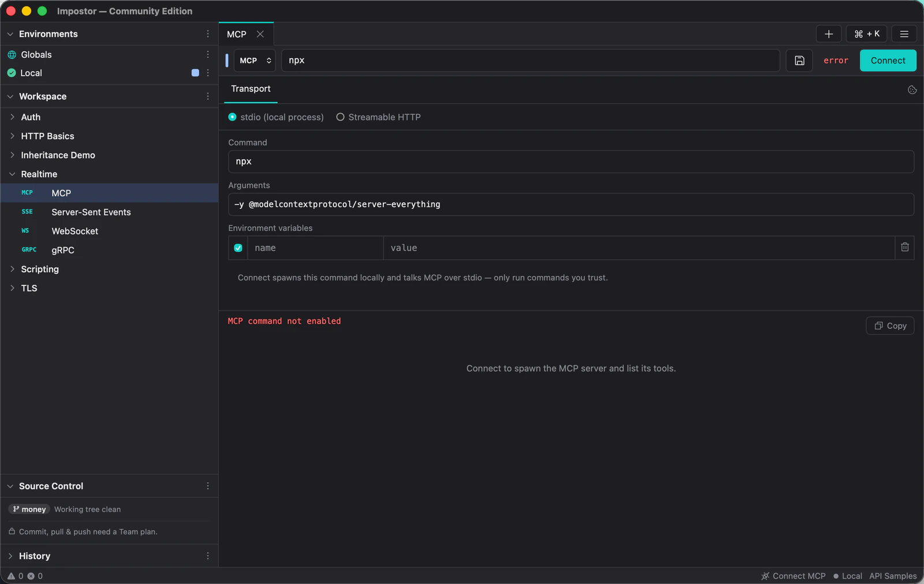
Task: Open Globals row kebab menu
Action: 208,54
